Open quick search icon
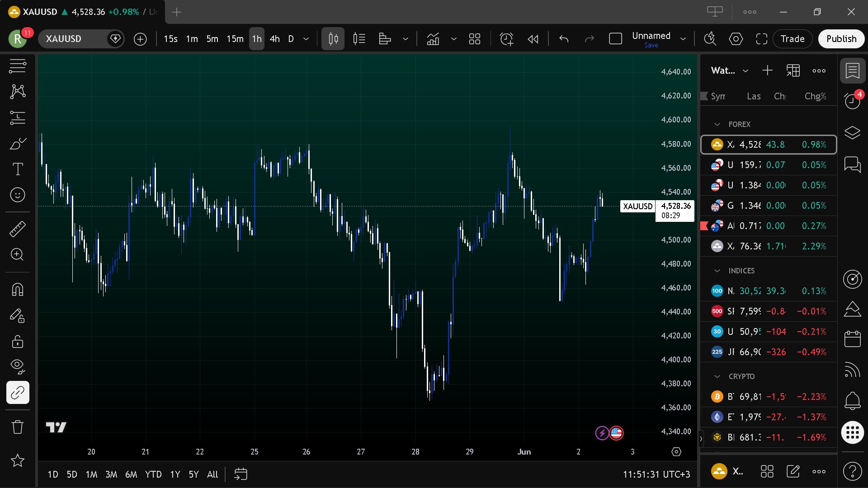The width and height of the screenshot is (868, 488). [710, 39]
